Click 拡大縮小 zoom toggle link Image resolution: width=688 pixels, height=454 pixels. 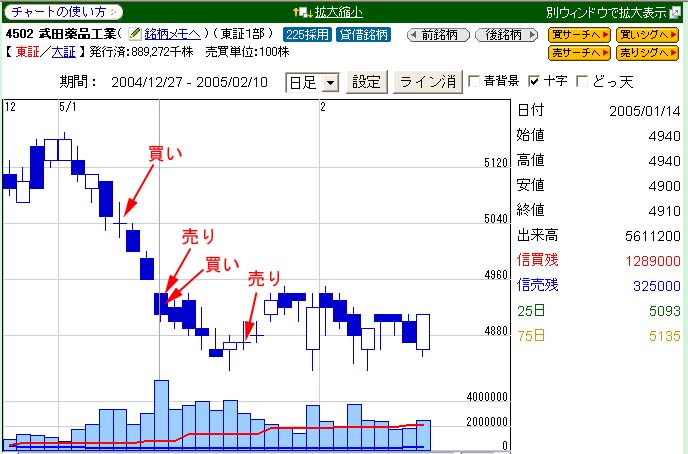(342, 12)
